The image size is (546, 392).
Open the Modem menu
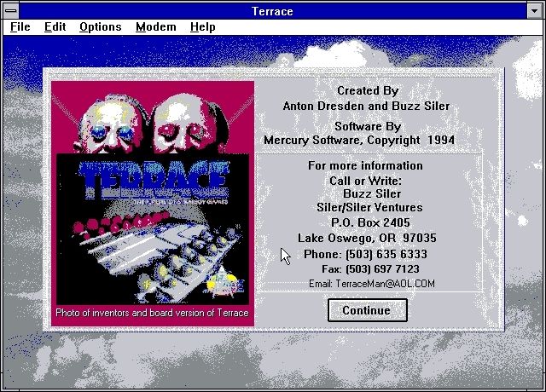point(155,26)
